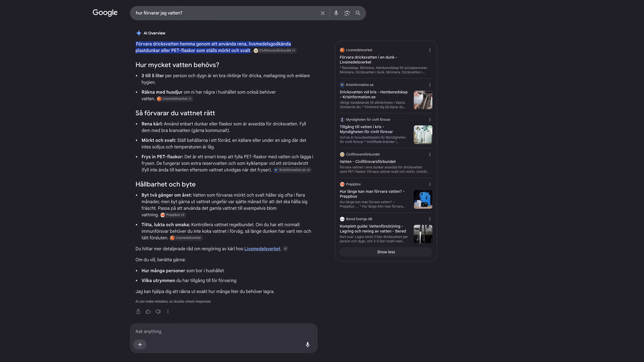Click Myndigheten för civilt försvar favicon

[342, 120]
